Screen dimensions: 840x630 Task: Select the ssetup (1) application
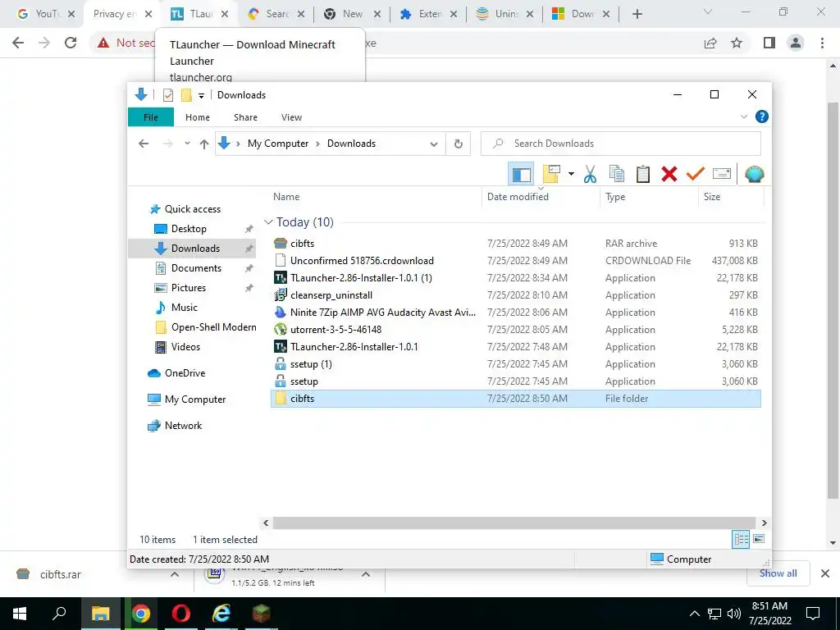(515, 363)
